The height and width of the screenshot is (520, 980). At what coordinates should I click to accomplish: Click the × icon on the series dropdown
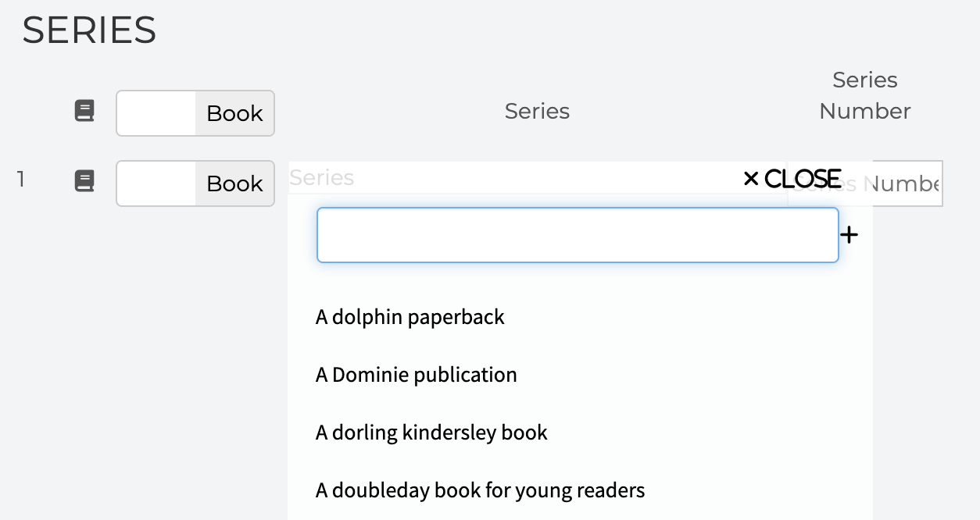[x=751, y=179]
